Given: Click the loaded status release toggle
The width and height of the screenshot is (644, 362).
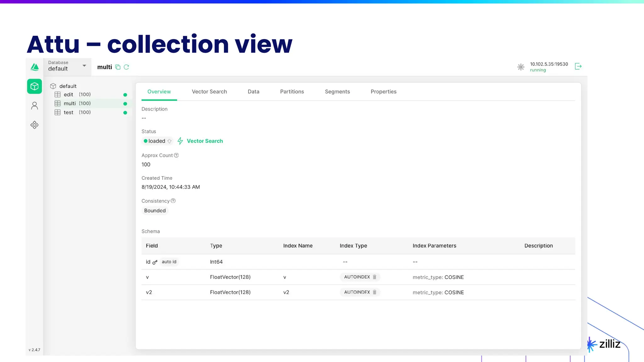Looking at the screenshot, I should coord(169,141).
